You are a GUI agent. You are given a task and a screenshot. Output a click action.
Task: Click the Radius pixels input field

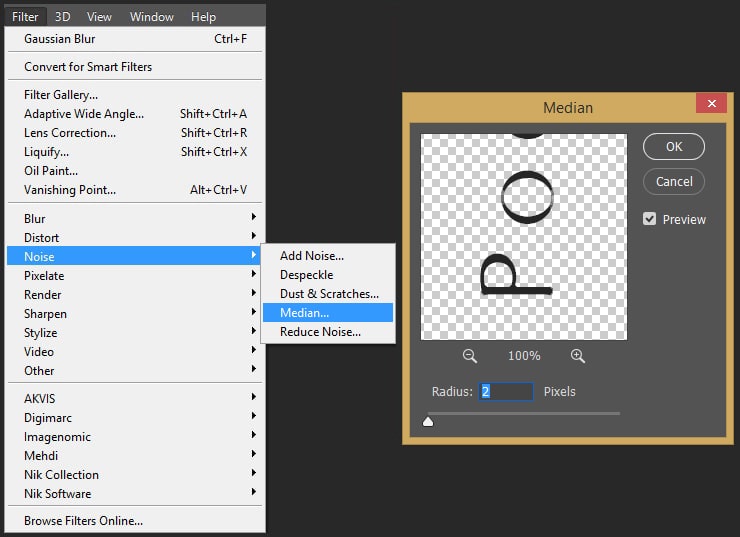click(506, 392)
